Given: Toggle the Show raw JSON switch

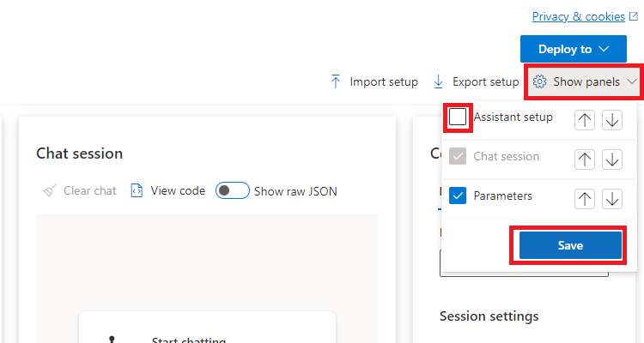Looking at the screenshot, I should click(x=233, y=190).
